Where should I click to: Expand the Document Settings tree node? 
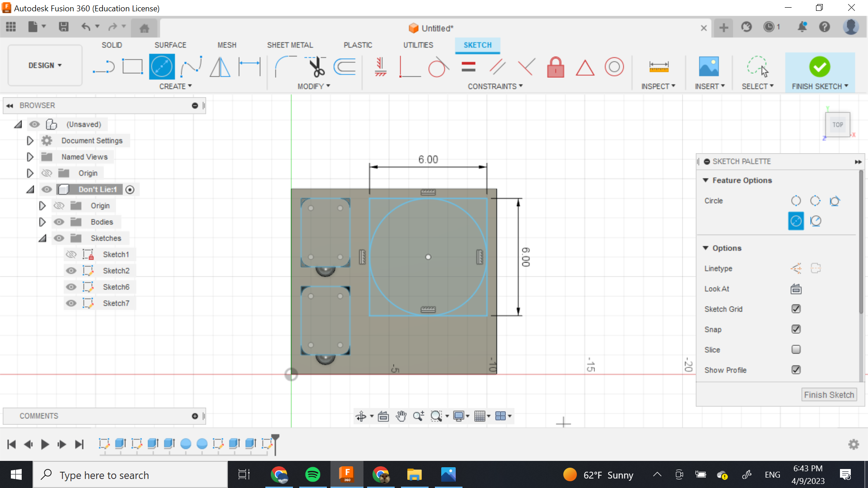point(30,141)
